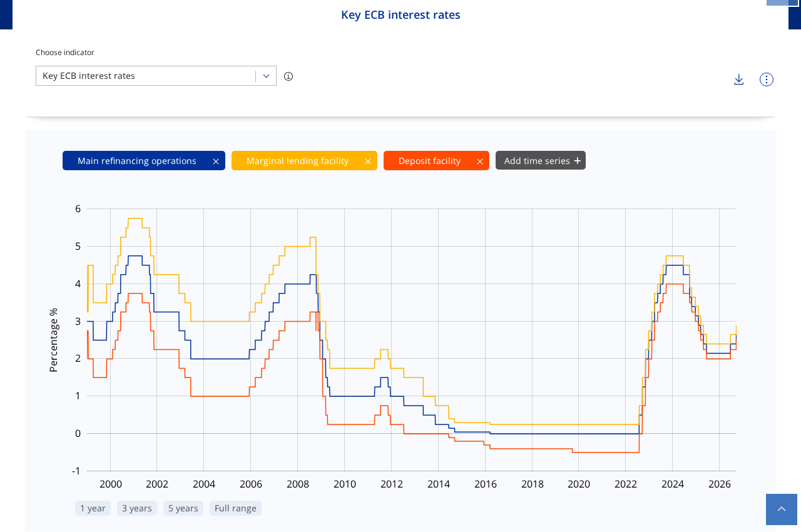Image resolution: width=801 pixels, height=532 pixels.
Task: Click the Percentage % axis title
Action: point(53,340)
